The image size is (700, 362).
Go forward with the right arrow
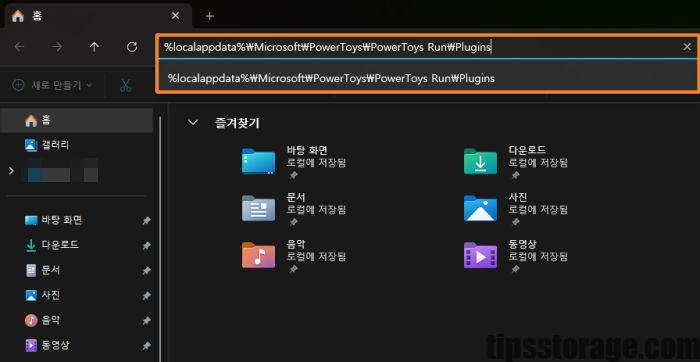[x=57, y=47]
